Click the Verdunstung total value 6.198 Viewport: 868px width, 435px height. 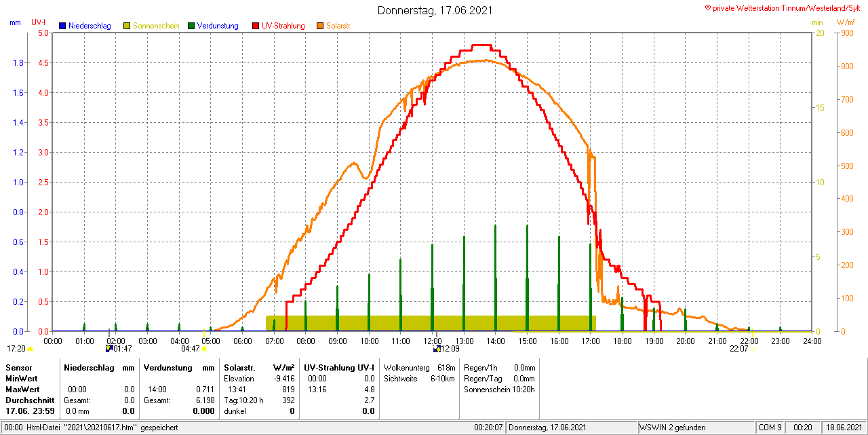click(204, 400)
